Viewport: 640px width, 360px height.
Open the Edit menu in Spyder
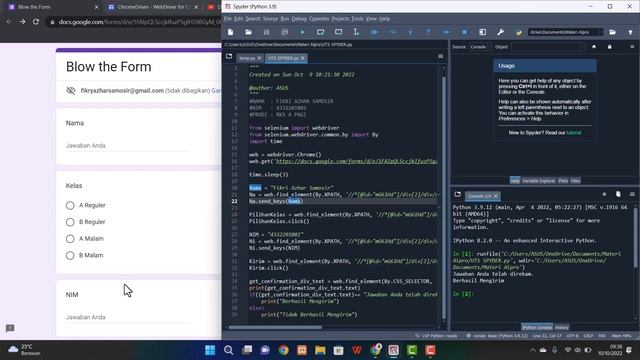point(239,19)
